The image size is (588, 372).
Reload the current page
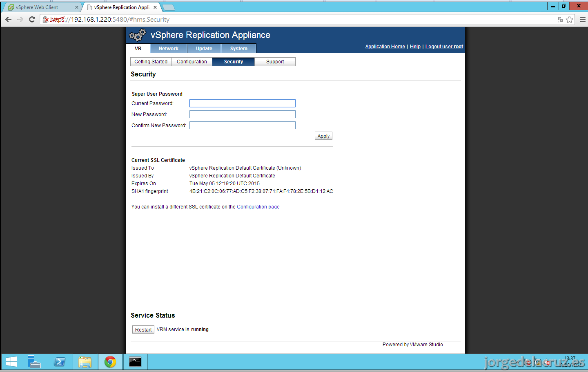(32, 19)
